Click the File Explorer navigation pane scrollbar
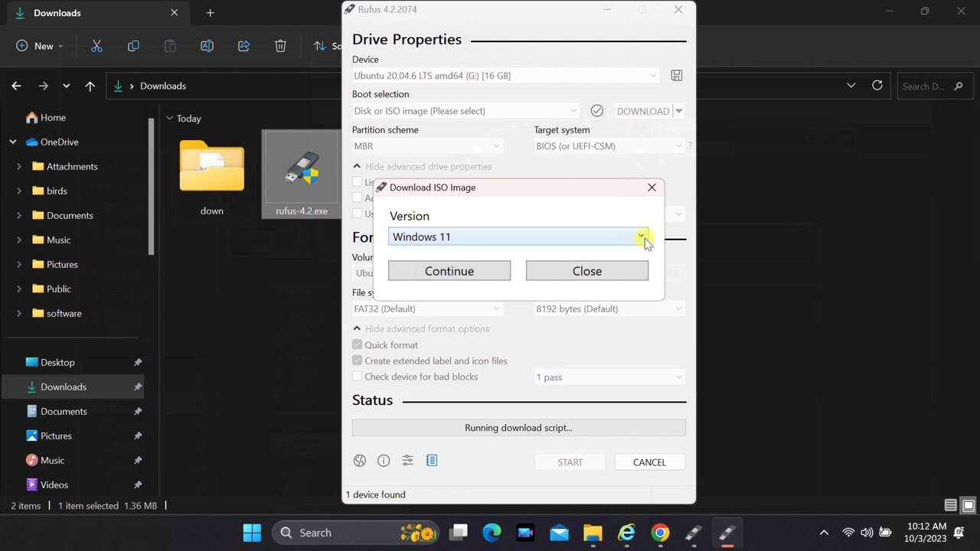This screenshot has height=551, width=980. tap(152, 187)
